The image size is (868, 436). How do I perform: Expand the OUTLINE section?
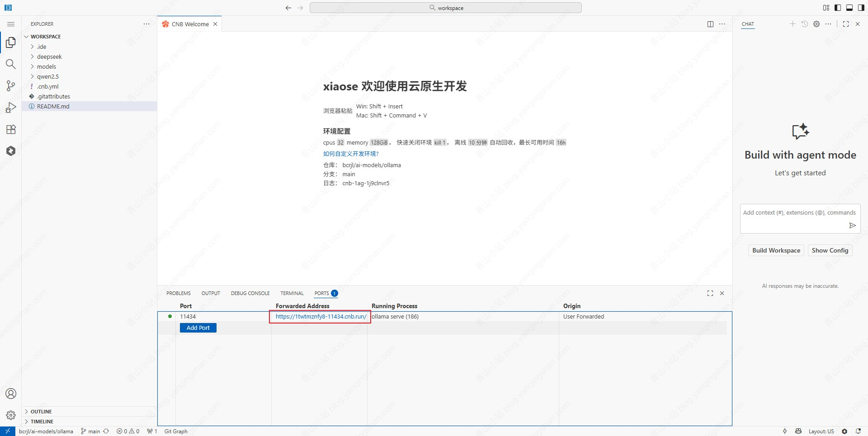coord(41,412)
